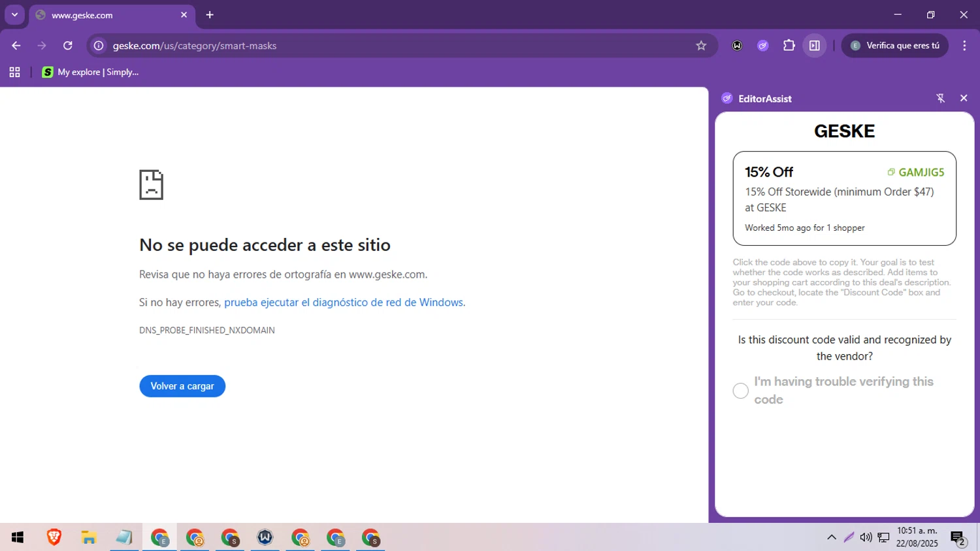Click the 15% Off coupon card title
Image resolution: width=980 pixels, height=551 pixels.
pos(769,172)
